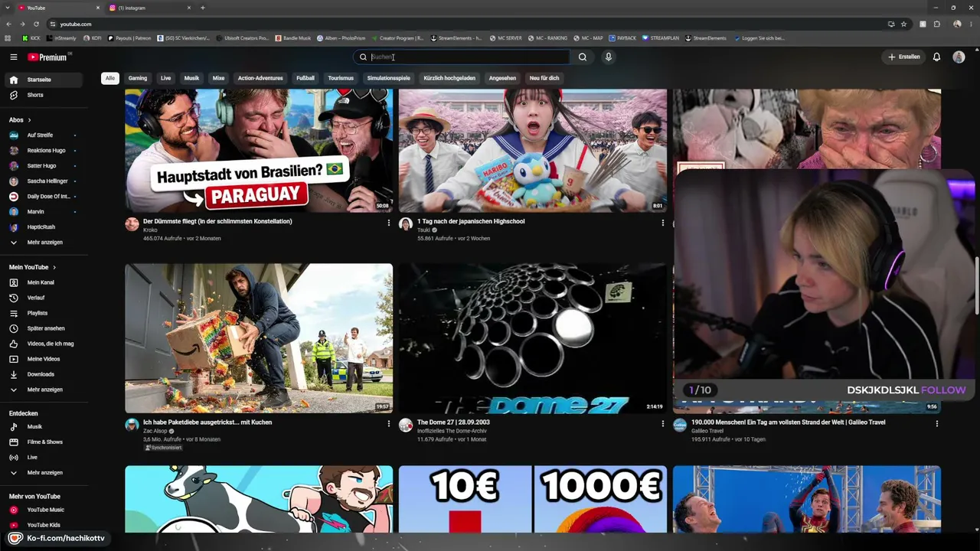The width and height of the screenshot is (980, 551).
Task: Click the Erstellen button
Action: pos(903,57)
